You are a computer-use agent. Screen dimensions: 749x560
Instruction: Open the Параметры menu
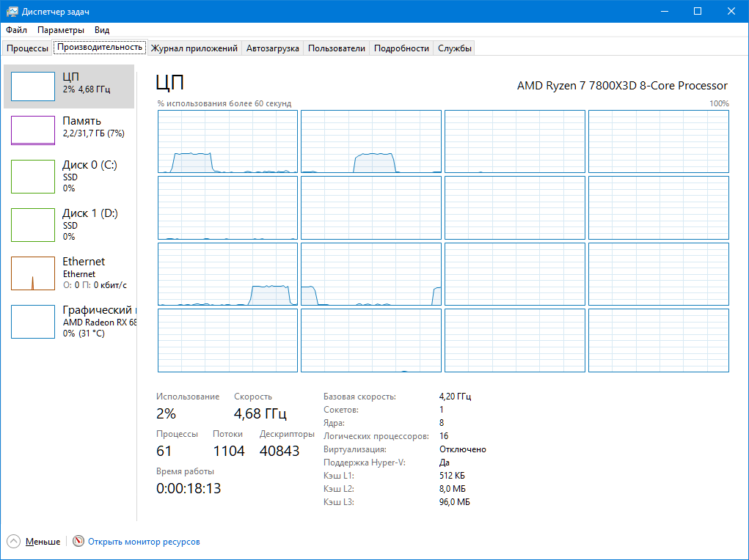pyautogui.click(x=61, y=29)
